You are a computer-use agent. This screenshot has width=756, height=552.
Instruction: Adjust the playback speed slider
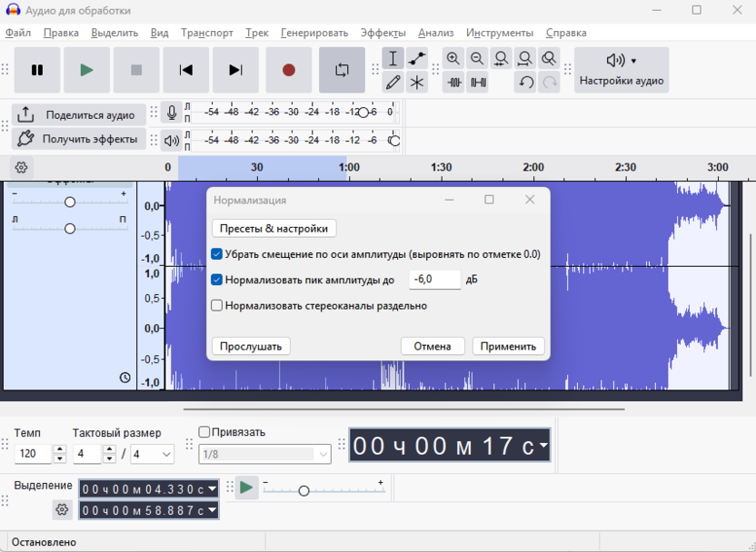(x=303, y=490)
